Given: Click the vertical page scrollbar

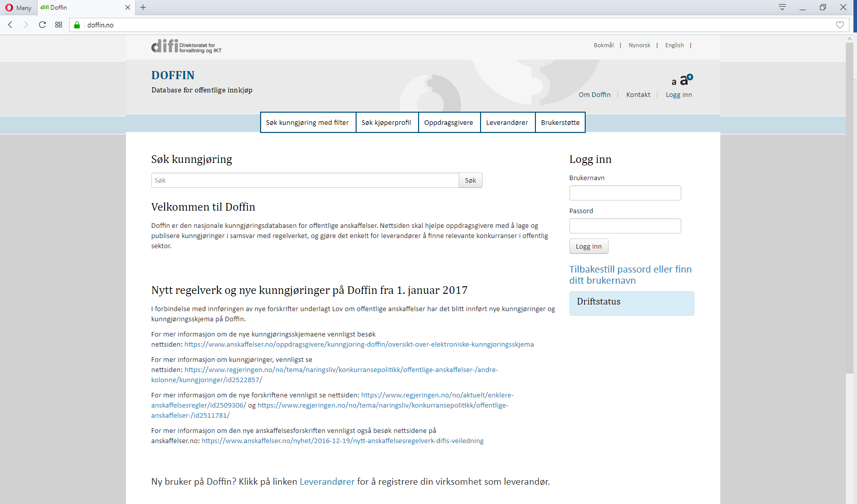Looking at the screenshot, I should click(x=849, y=208).
